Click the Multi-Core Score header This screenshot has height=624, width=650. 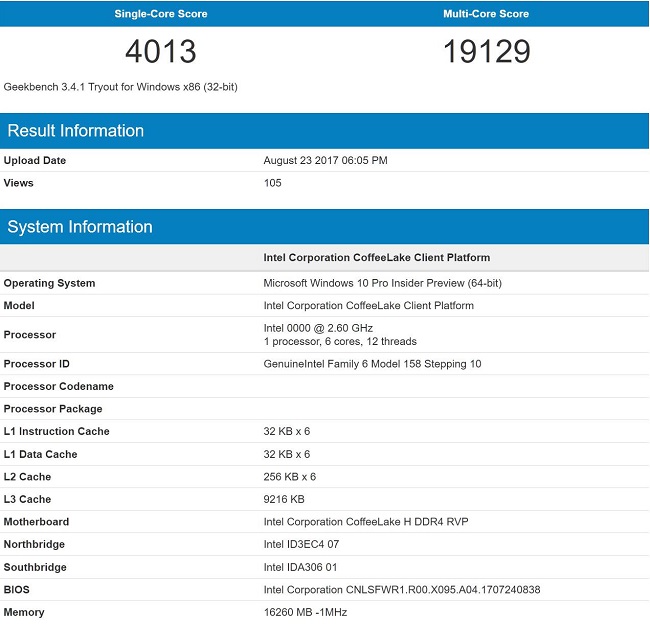(486, 14)
